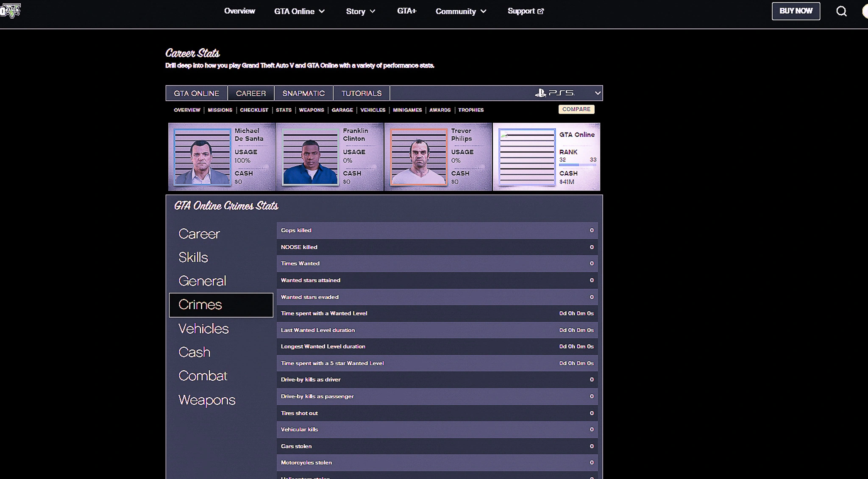Click the Vehicular kills row
This screenshot has width=868, height=479.
[x=437, y=429]
